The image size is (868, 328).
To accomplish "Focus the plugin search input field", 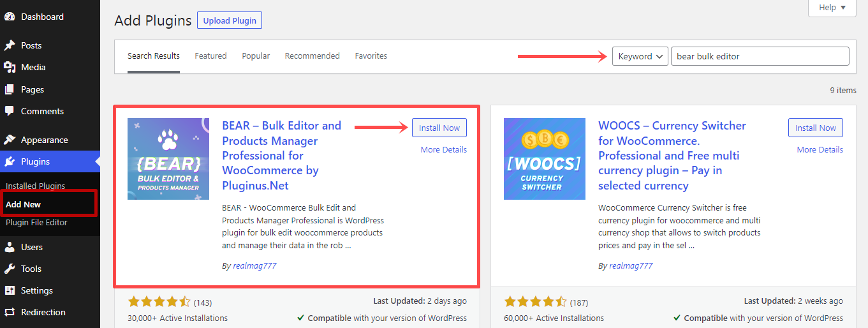I will tap(760, 56).
